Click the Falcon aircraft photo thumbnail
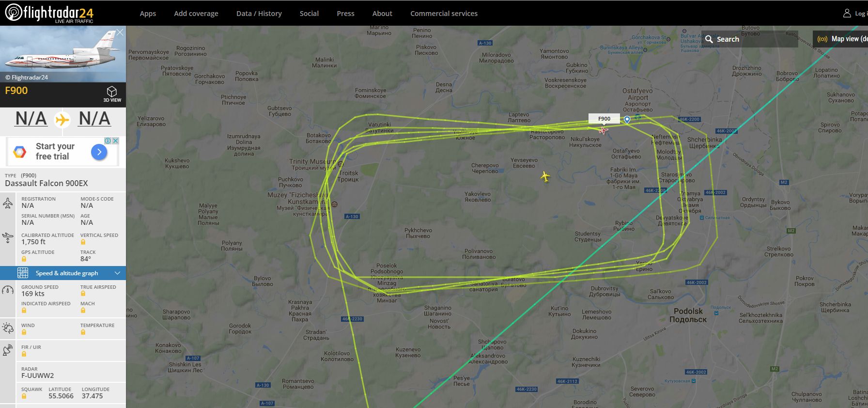Image resolution: width=868 pixels, height=408 pixels. [63, 54]
